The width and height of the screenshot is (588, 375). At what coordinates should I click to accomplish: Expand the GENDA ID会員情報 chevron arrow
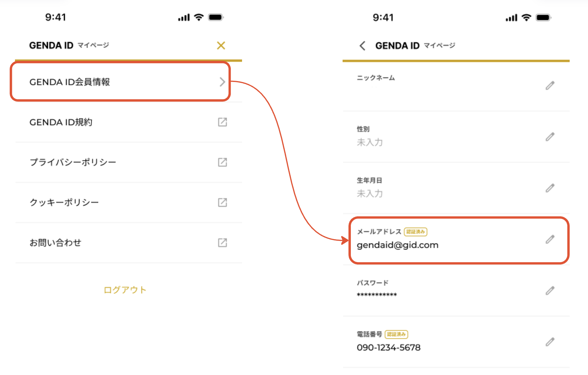coord(222,82)
